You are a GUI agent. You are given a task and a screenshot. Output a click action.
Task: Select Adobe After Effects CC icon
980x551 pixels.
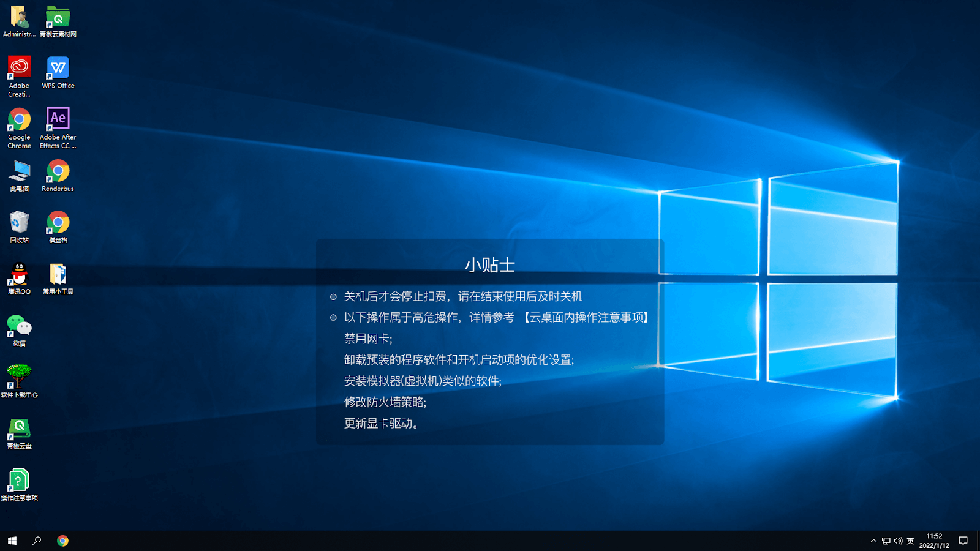click(x=58, y=129)
